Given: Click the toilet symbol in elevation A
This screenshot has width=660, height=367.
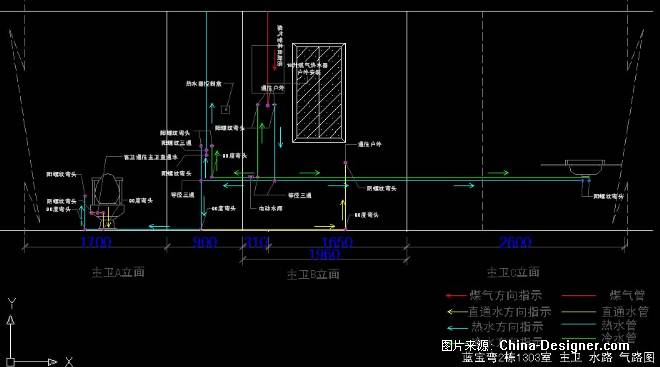Looking at the screenshot, I should pos(108,200).
